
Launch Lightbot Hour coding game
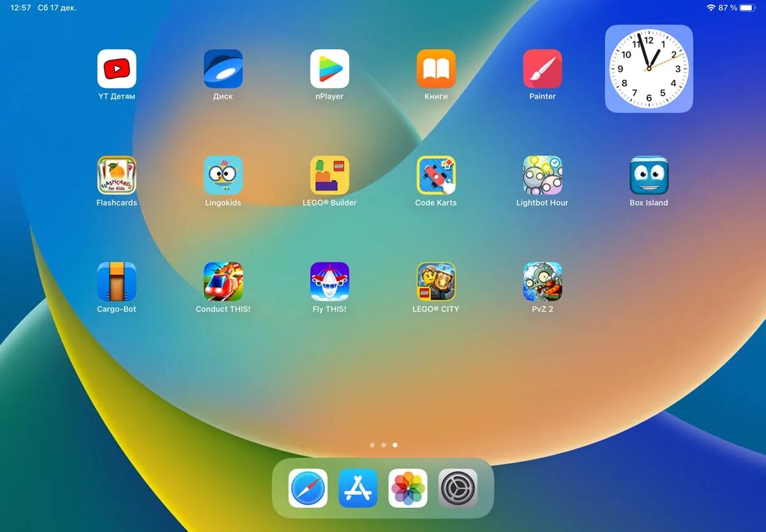coord(542,175)
